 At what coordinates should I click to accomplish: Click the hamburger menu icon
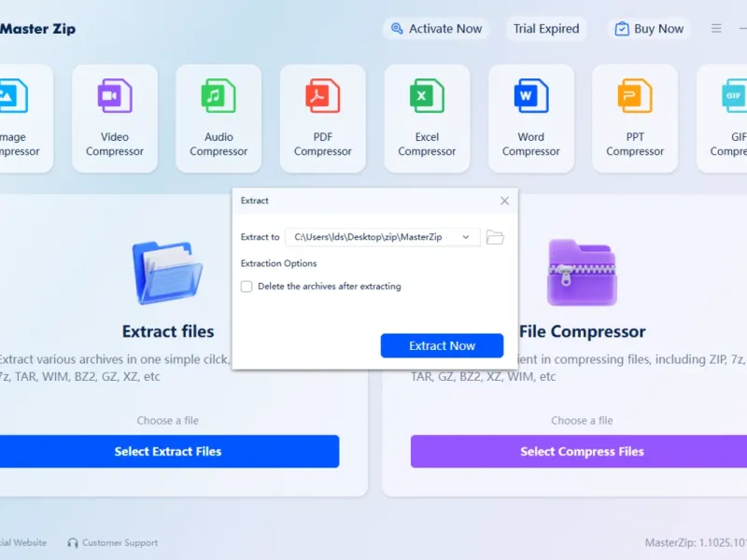click(x=716, y=29)
